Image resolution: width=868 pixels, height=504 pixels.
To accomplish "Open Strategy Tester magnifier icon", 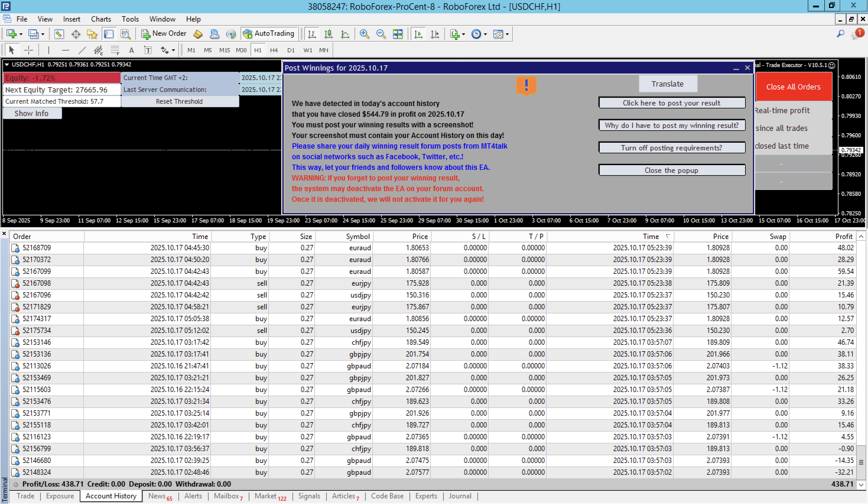I will (125, 34).
